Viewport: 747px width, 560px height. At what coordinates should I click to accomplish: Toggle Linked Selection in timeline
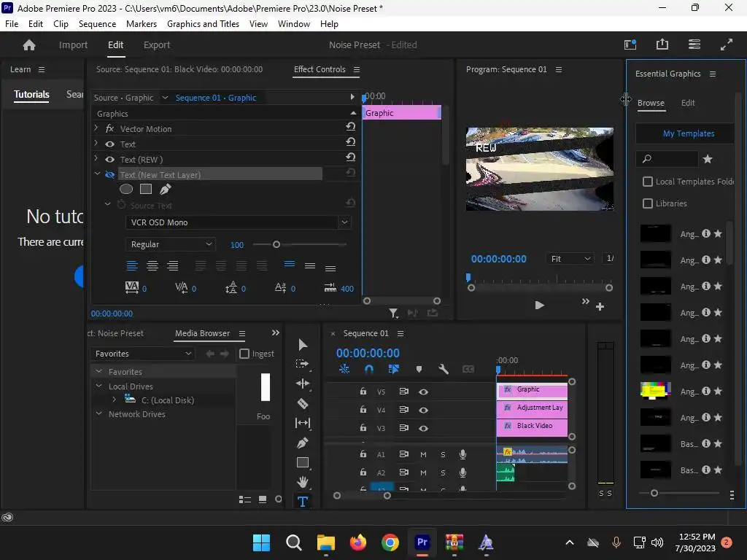coord(393,369)
